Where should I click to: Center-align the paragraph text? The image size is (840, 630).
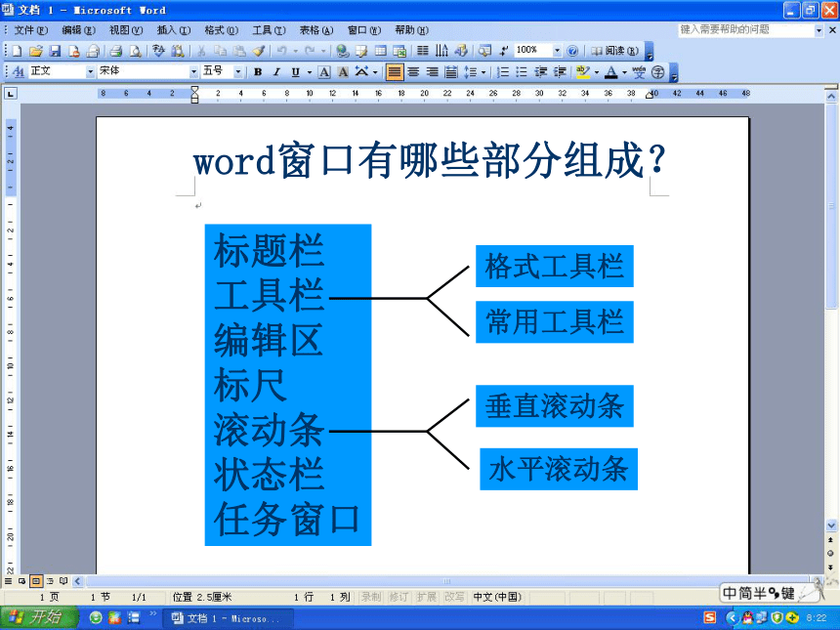[x=413, y=71]
